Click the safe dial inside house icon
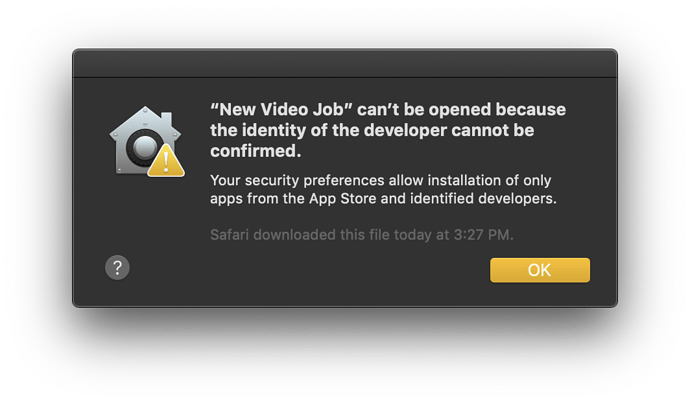This screenshot has width=690, height=403. (x=144, y=147)
